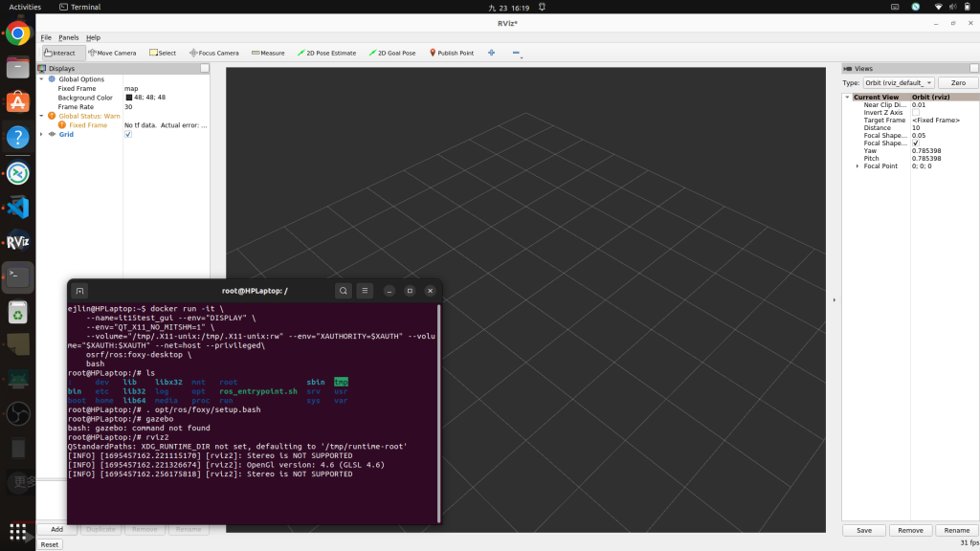Image resolution: width=980 pixels, height=551 pixels.
Task: Open the Help menu
Action: point(93,37)
